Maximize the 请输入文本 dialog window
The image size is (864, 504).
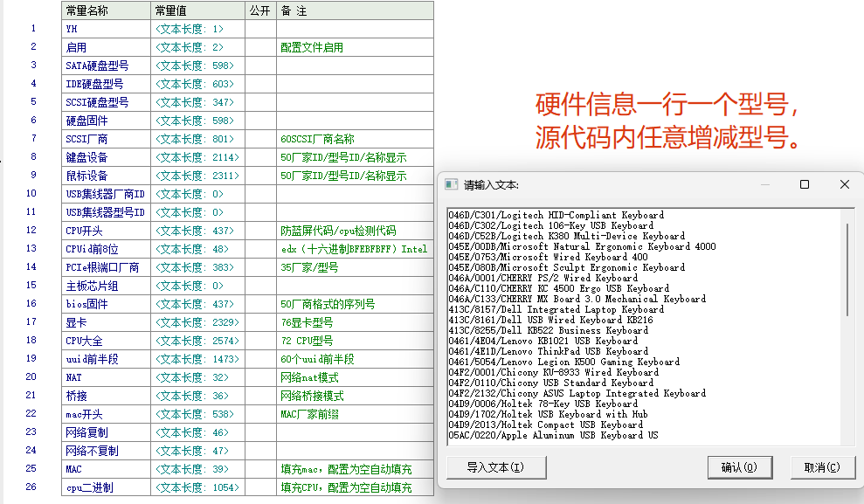click(x=805, y=184)
